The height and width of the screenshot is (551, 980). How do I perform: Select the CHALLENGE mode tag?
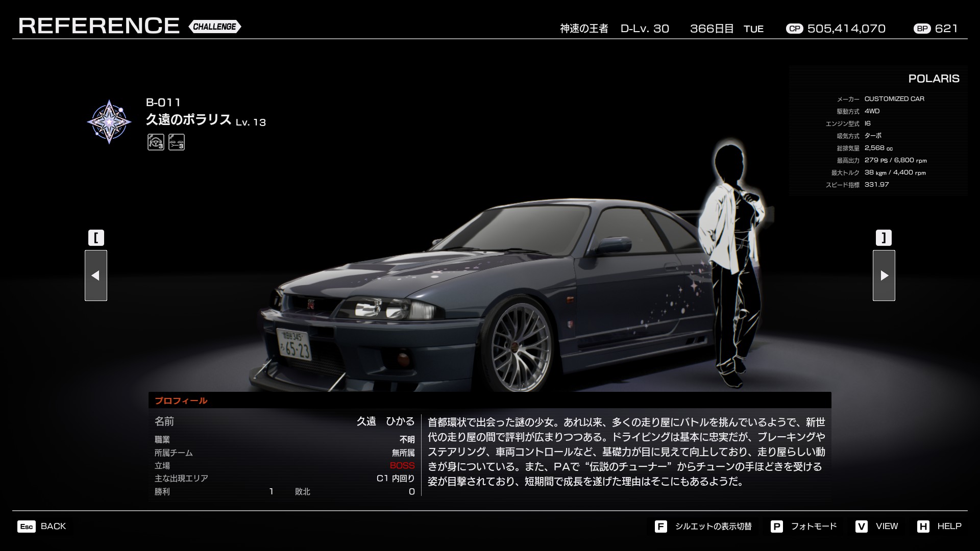tap(214, 27)
